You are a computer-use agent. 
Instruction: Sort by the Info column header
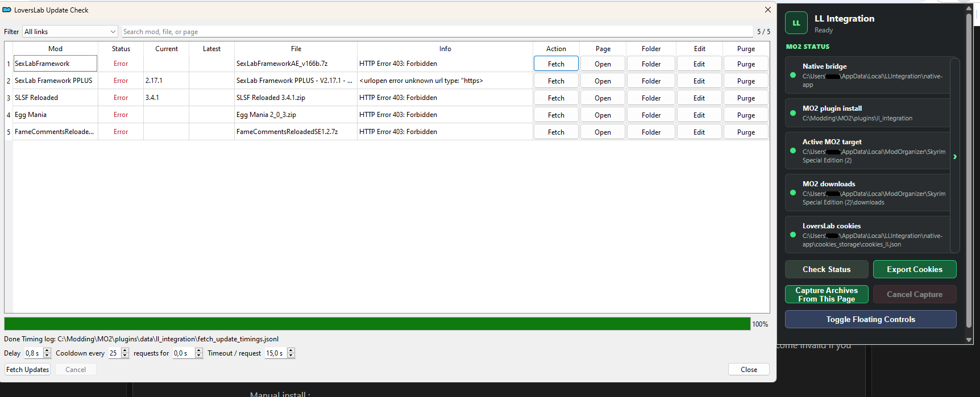tap(445, 48)
